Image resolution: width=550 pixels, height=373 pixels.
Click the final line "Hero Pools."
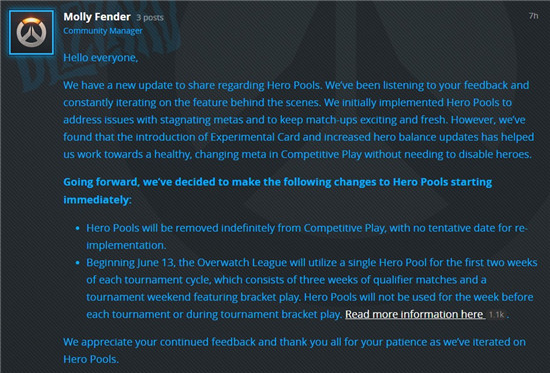pos(91,359)
